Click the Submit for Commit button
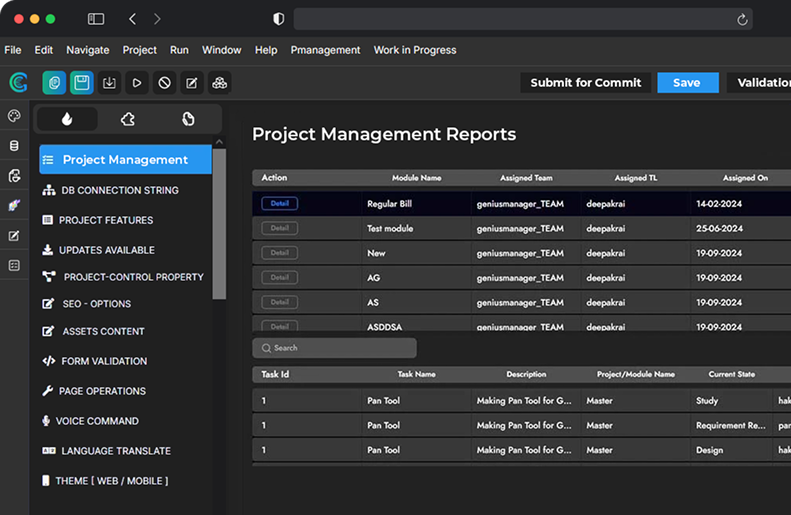791x515 pixels. (x=585, y=83)
